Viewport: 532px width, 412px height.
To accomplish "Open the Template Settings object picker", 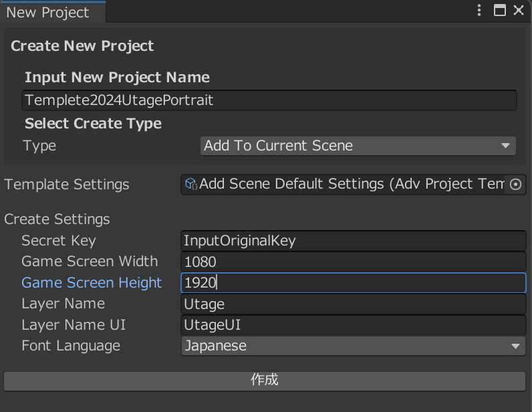I will (x=515, y=185).
